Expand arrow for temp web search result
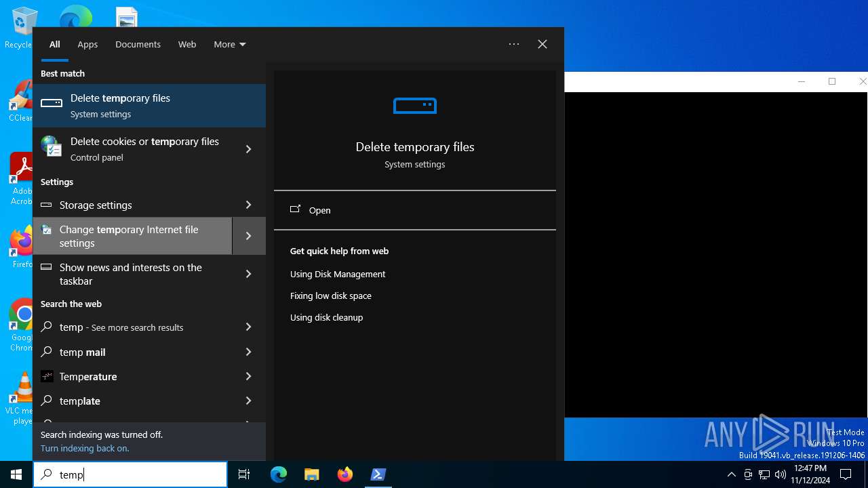This screenshot has height=488, width=868. (248, 327)
